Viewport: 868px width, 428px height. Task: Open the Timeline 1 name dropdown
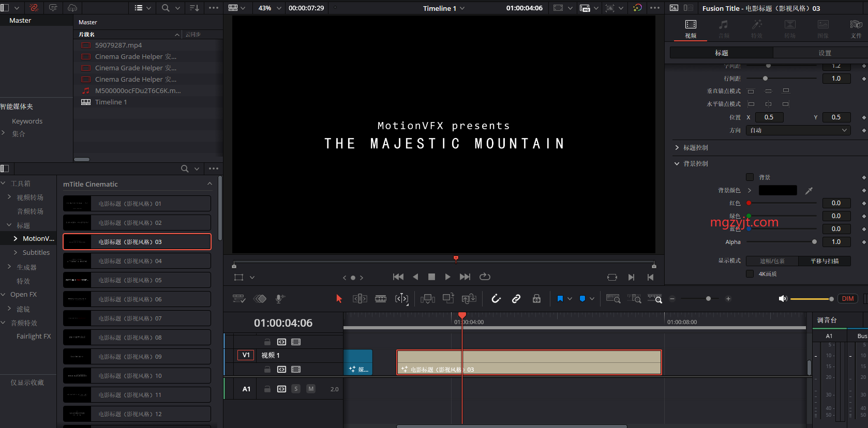pyautogui.click(x=444, y=8)
